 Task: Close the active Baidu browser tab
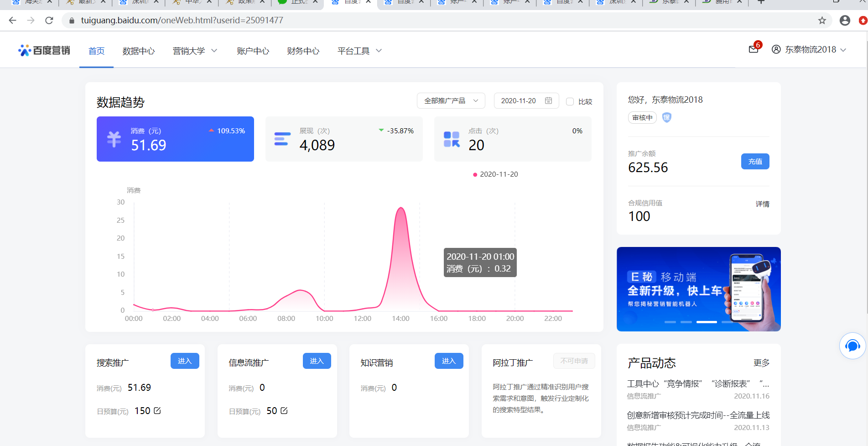[368, 2]
